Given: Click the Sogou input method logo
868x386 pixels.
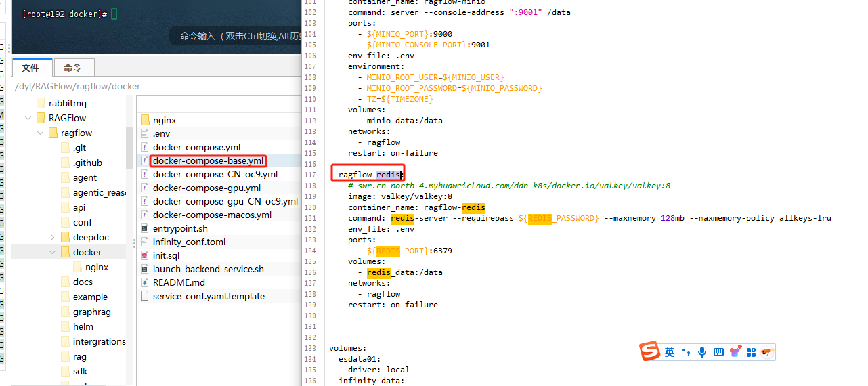Looking at the screenshot, I should (x=650, y=351).
